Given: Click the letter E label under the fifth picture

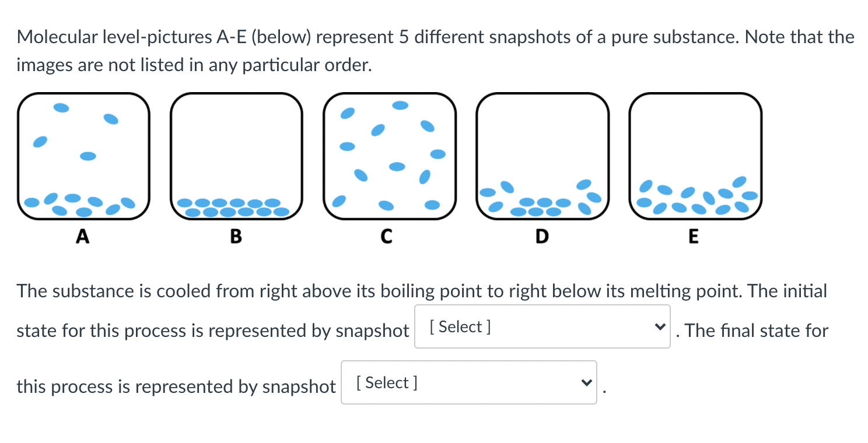Looking at the screenshot, I should (693, 236).
